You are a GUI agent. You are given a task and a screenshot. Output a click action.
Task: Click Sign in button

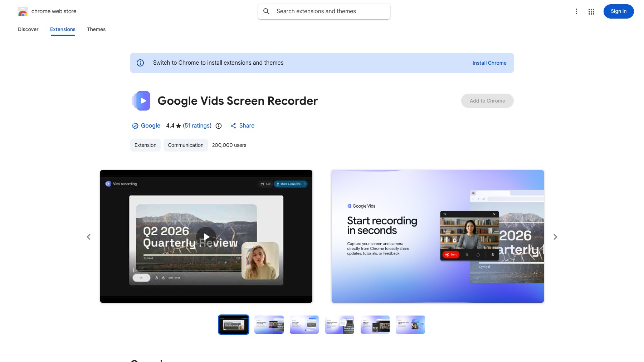[619, 11]
